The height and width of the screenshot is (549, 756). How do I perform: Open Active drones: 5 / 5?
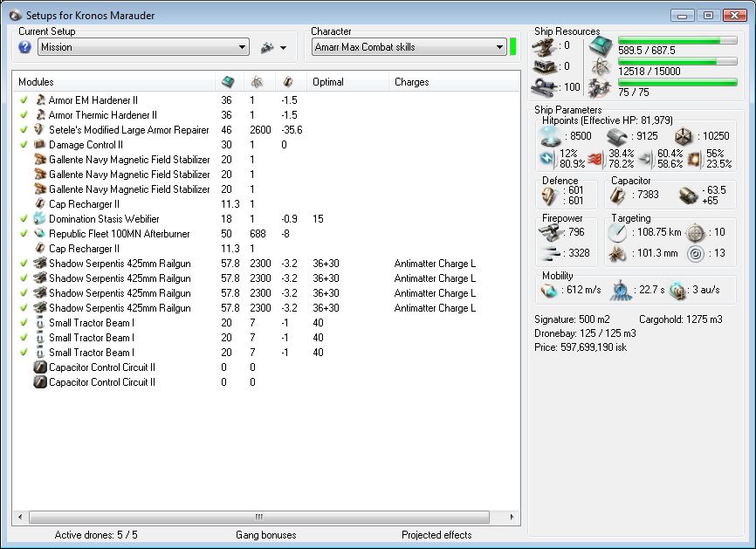96,534
